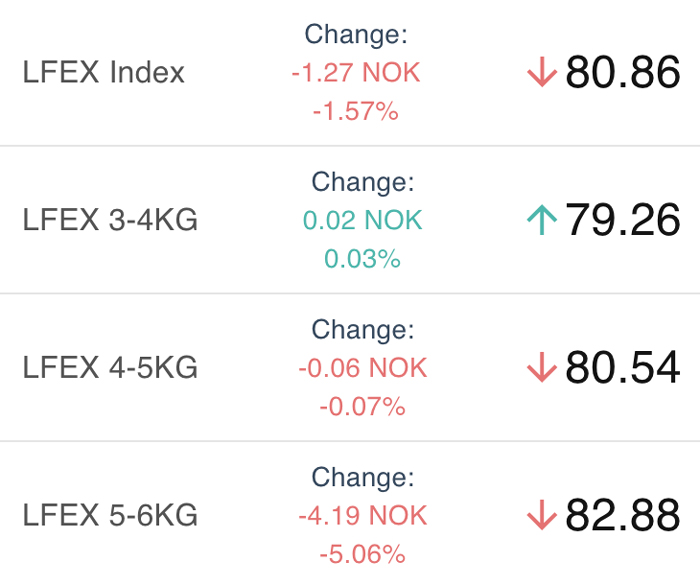Click the red down arrow beside 80.54

click(542, 367)
